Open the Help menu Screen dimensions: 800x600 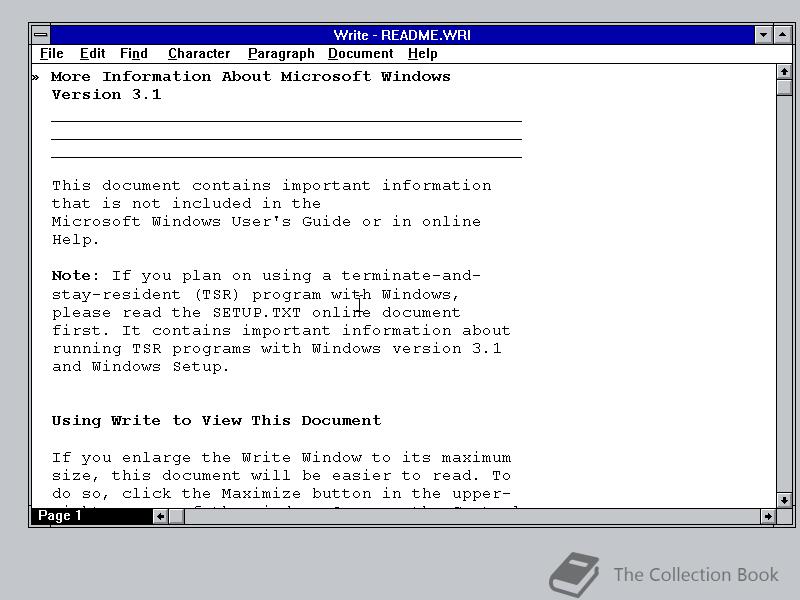pos(422,54)
